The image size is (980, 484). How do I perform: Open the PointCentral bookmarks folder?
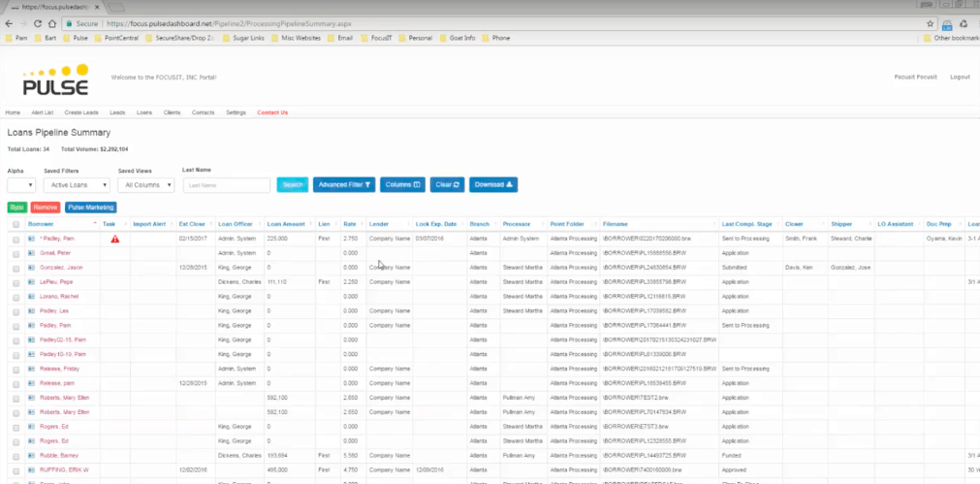(x=116, y=38)
